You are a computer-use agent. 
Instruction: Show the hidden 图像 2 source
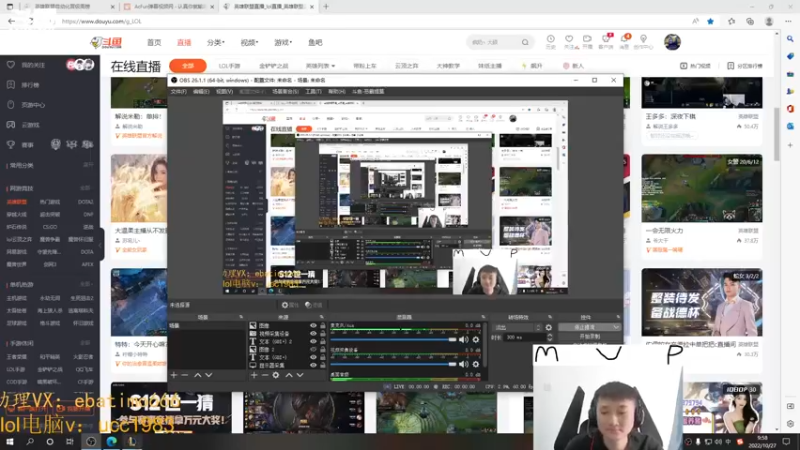click(x=313, y=349)
